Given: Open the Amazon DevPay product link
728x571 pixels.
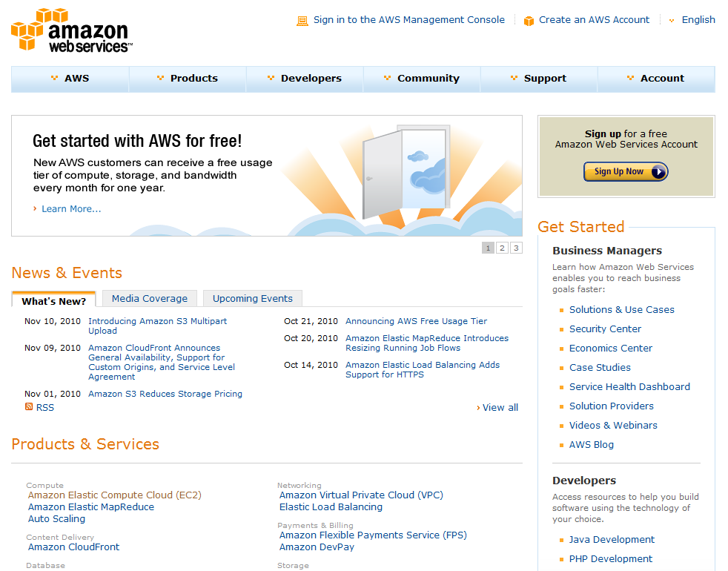Looking at the screenshot, I should click(x=317, y=547).
